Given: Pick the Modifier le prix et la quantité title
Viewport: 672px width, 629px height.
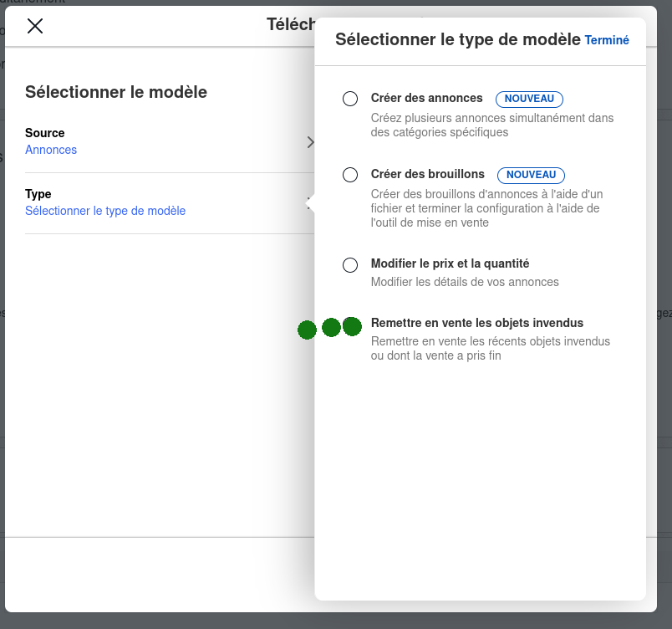Looking at the screenshot, I should [x=450, y=263].
